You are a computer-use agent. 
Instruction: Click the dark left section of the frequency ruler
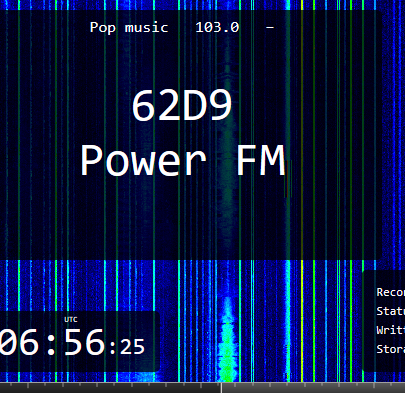click(x=110, y=388)
